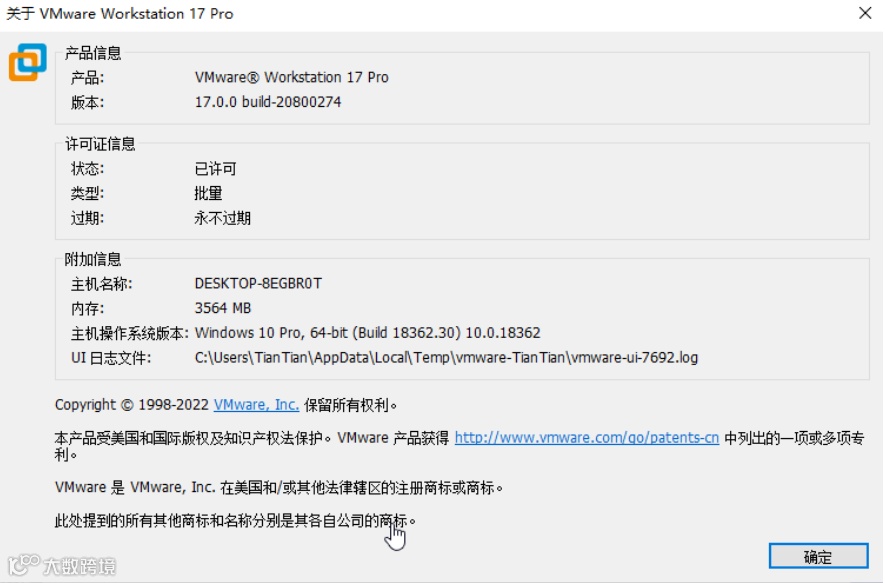Viewport: 885px width, 583px height.
Task: Click the host name DESKTOP-8EGBR0T value
Action: click(258, 283)
